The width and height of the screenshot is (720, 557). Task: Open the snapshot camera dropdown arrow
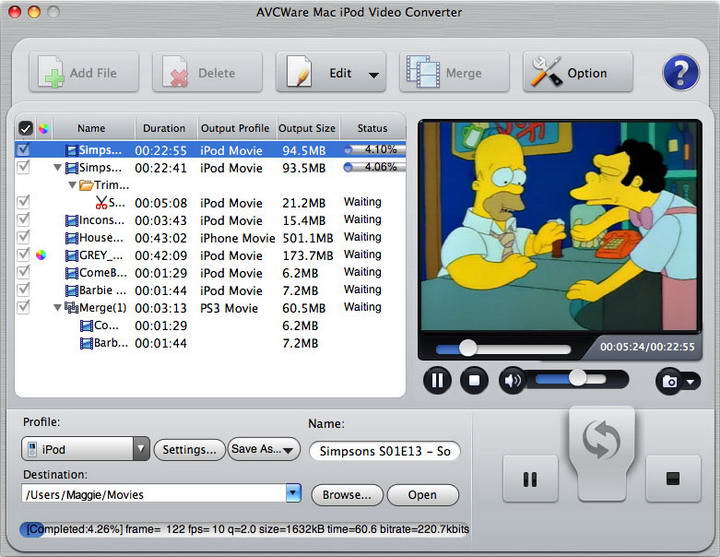(x=690, y=382)
